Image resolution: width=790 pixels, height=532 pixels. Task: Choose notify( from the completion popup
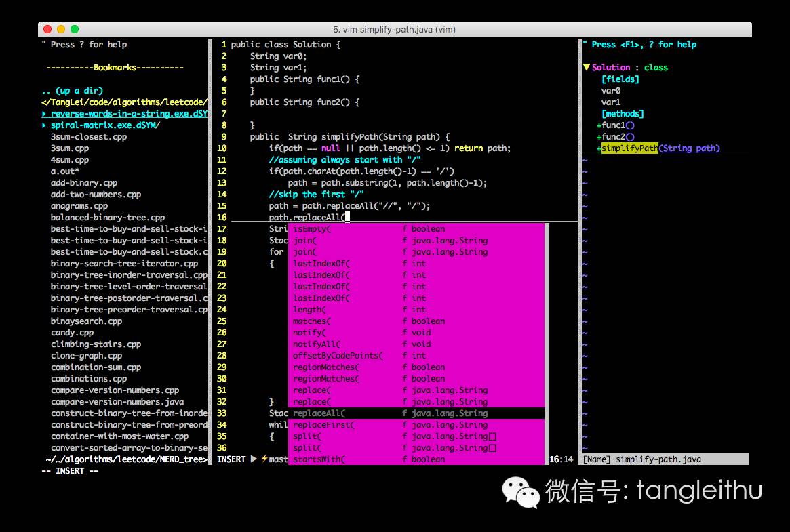coord(416,333)
